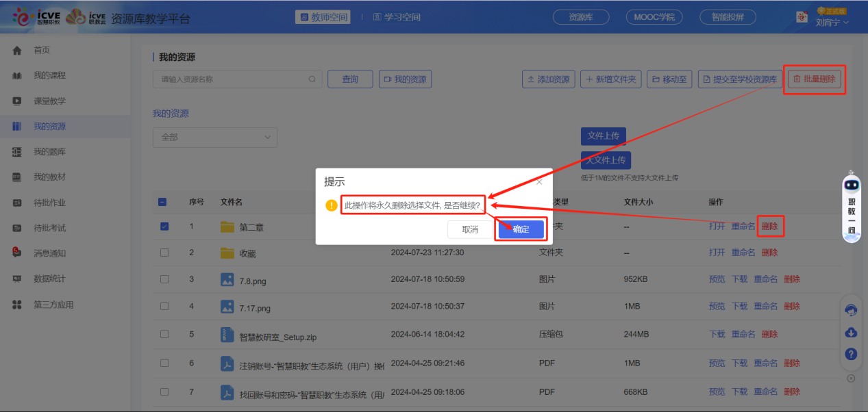
Task: Click the 7.8.png image file icon
Action: point(227,279)
